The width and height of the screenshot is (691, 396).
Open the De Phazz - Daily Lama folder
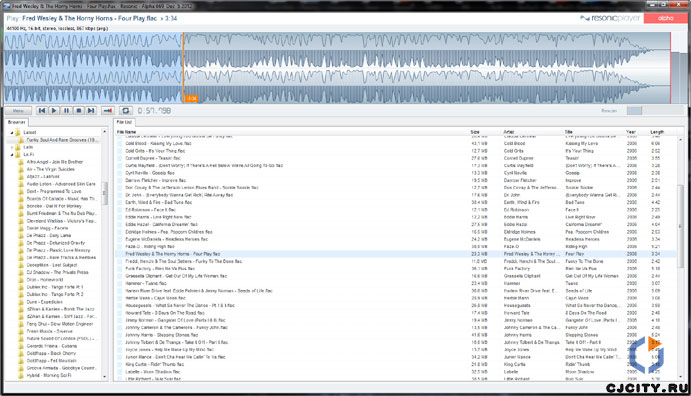(48, 235)
